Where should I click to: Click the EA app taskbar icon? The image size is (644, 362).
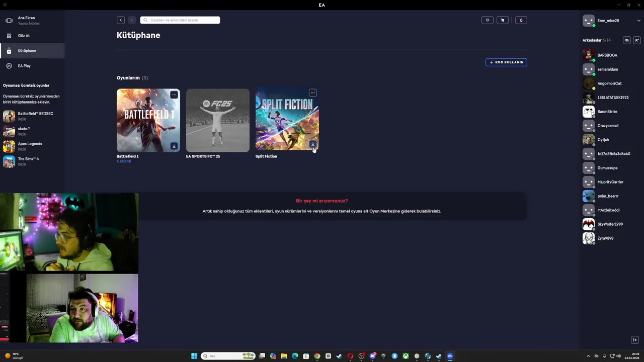tap(450, 356)
